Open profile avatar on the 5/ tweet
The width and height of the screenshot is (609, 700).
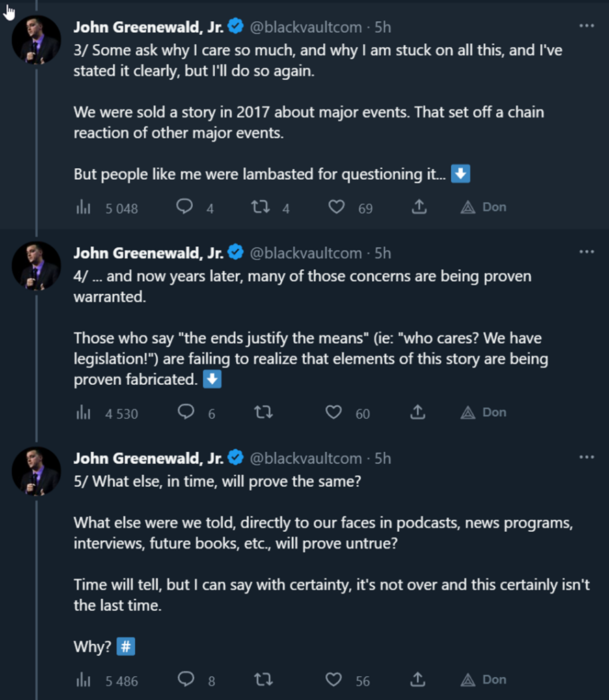(36, 471)
